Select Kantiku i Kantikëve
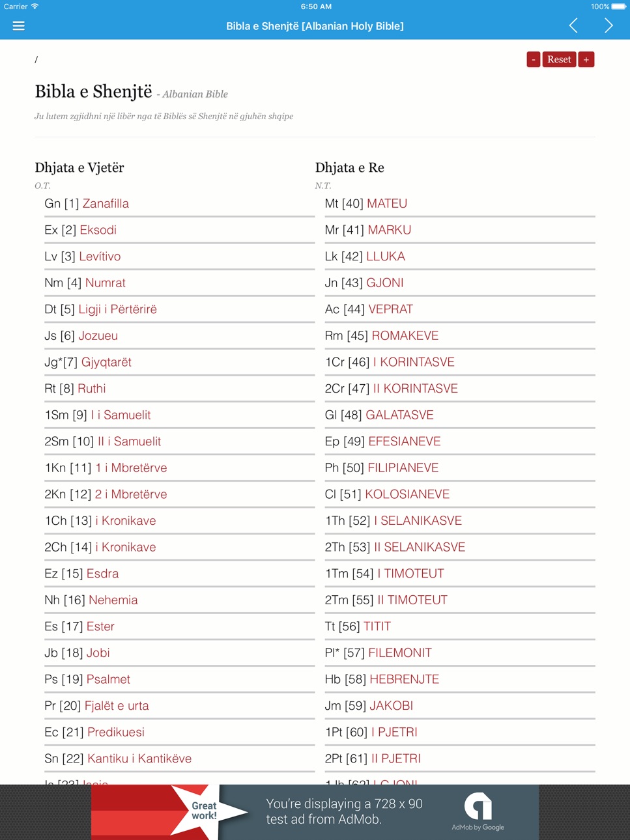Viewport: 630px width, 840px height. pyautogui.click(x=139, y=759)
